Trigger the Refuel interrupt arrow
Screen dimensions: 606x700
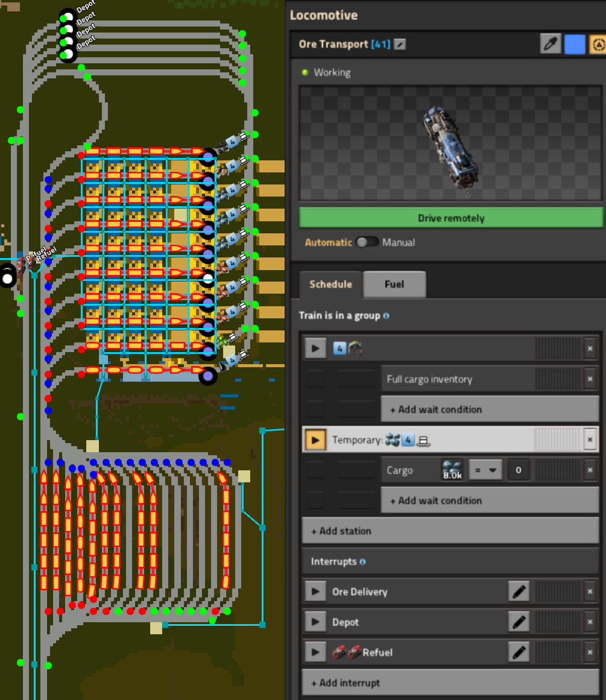coord(315,652)
